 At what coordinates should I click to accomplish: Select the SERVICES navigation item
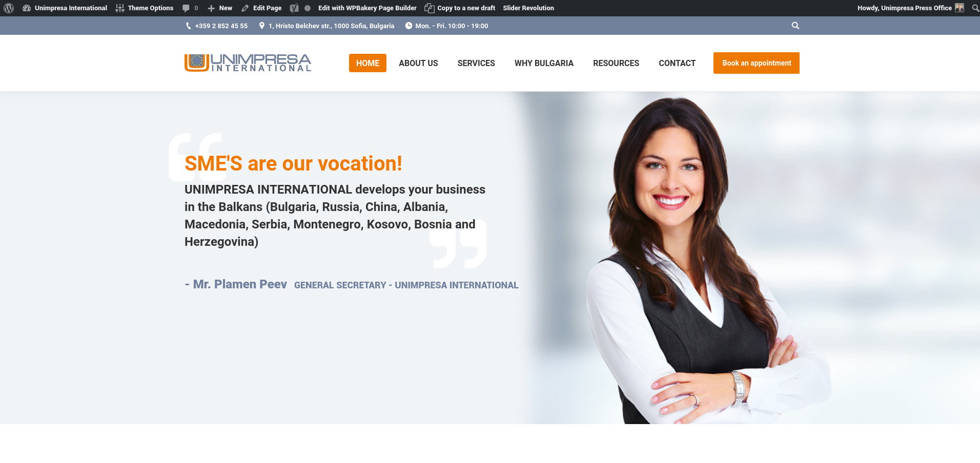pos(476,63)
